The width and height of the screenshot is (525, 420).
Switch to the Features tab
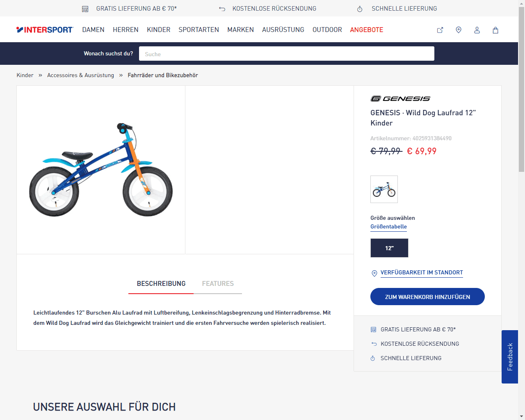[218, 283]
